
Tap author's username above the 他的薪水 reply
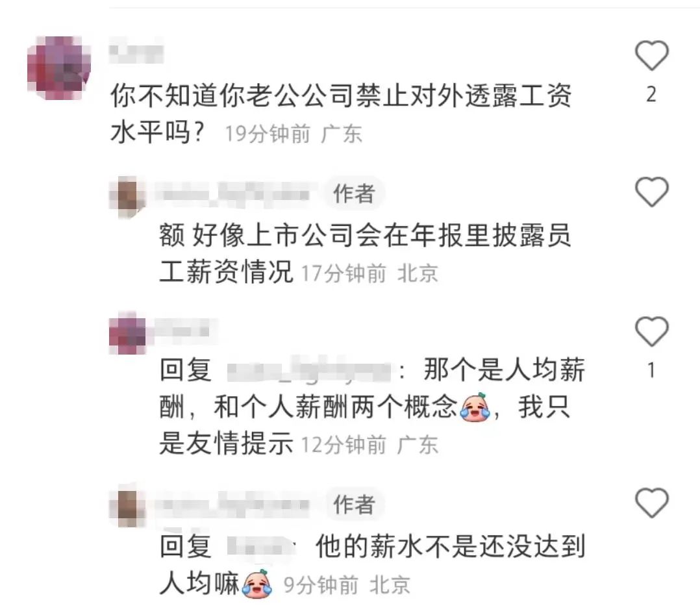click(232, 505)
